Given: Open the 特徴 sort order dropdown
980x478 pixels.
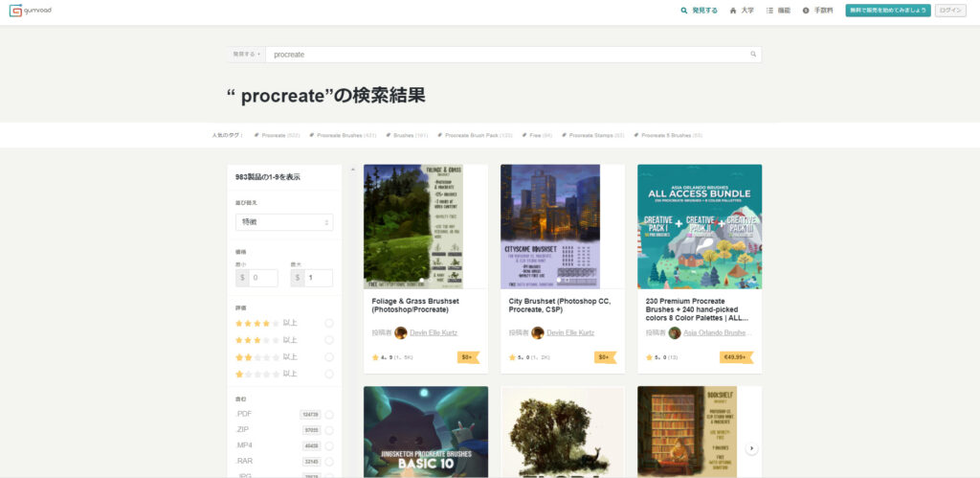Looking at the screenshot, I should click(284, 222).
